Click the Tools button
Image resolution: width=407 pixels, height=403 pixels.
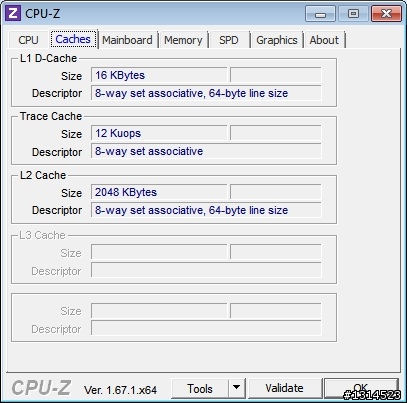[x=200, y=388]
